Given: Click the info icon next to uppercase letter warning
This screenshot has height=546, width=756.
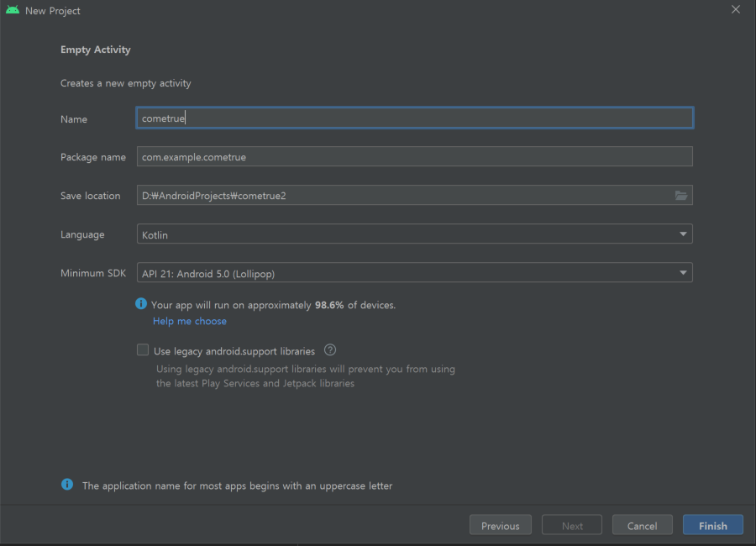Looking at the screenshot, I should 67,485.
